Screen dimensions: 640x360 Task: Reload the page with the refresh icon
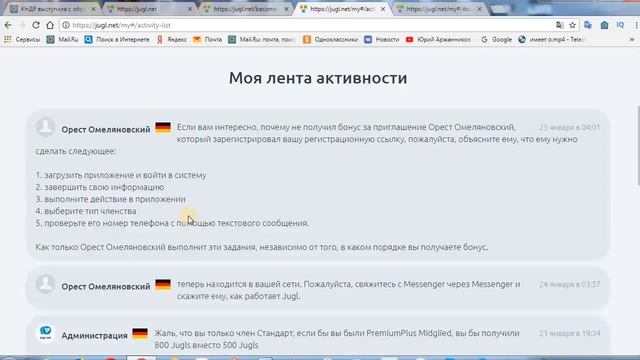point(36,25)
